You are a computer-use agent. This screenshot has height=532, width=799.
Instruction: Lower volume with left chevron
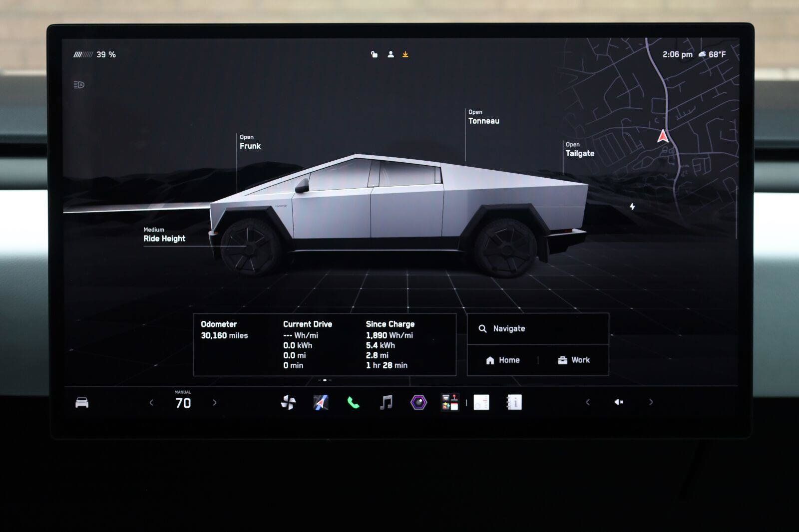point(588,402)
